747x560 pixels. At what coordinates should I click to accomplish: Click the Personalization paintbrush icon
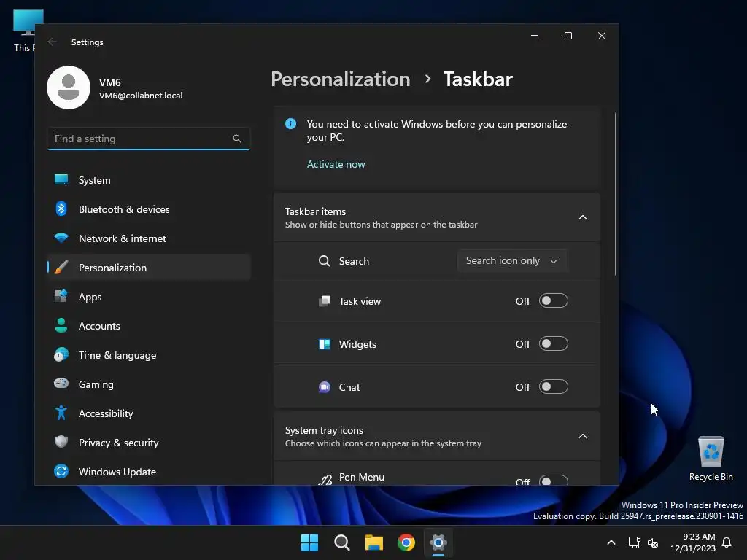[x=61, y=267]
